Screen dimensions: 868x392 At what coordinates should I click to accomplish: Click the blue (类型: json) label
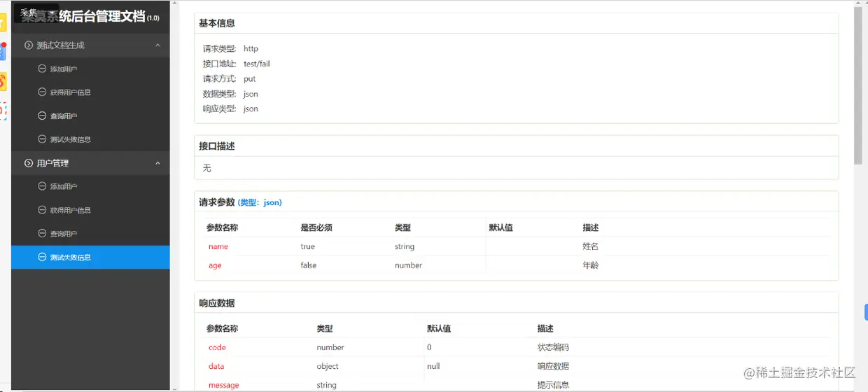(x=260, y=202)
